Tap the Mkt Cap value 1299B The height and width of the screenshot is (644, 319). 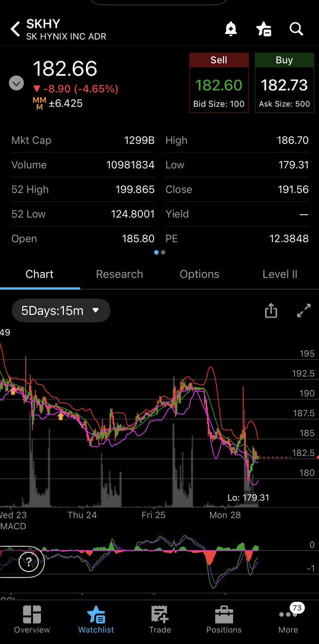click(139, 141)
